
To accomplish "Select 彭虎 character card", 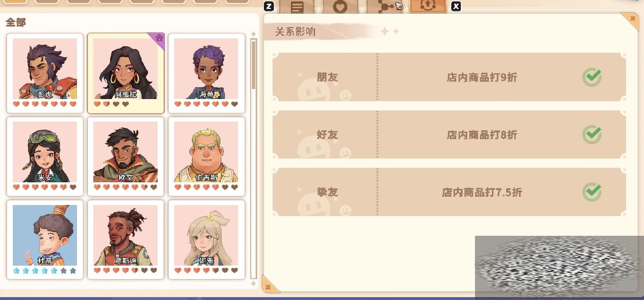I will (x=45, y=73).
